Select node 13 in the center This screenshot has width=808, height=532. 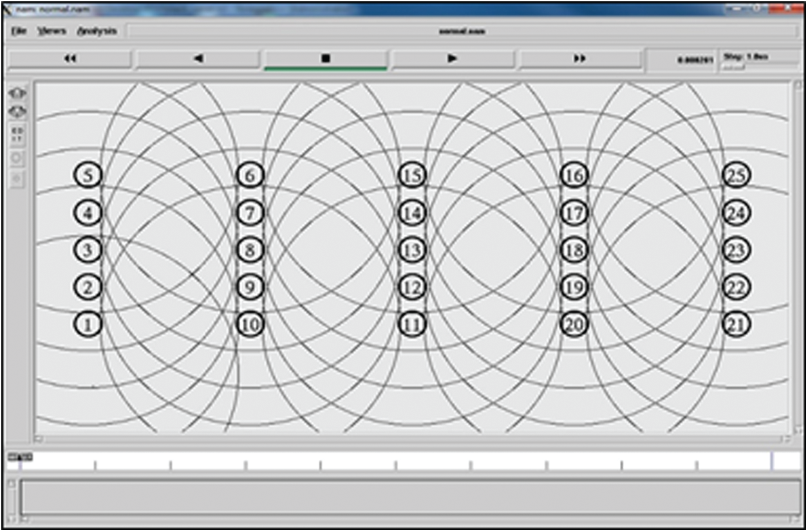pyautogui.click(x=412, y=250)
